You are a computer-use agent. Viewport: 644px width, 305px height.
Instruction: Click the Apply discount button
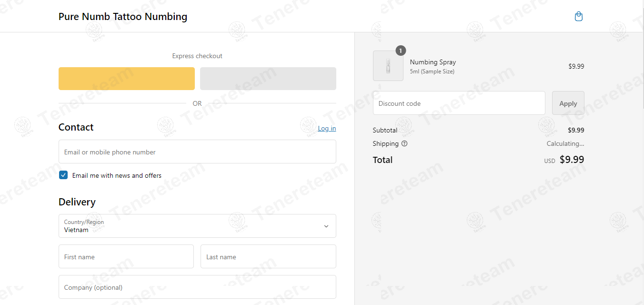tap(568, 103)
